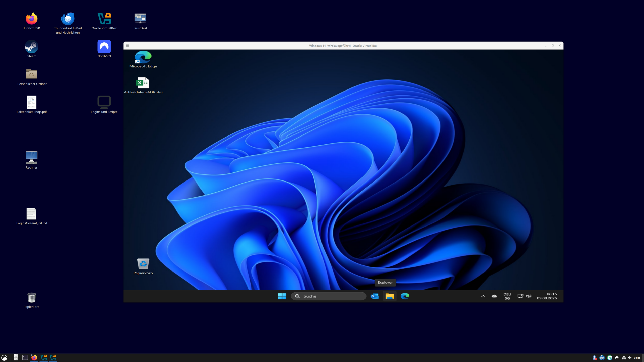The height and width of the screenshot is (362, 644).
Task: Open RustDest desktop icon
Action: point(141,21)
